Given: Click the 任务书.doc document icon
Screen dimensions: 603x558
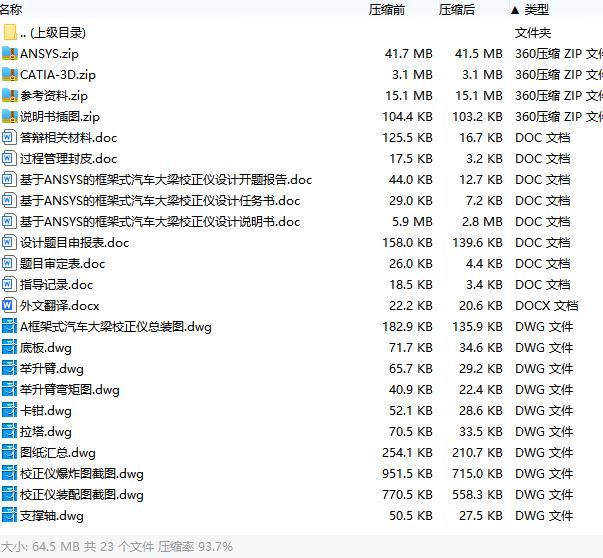Looking at the screenshot, I should (9, 201).
